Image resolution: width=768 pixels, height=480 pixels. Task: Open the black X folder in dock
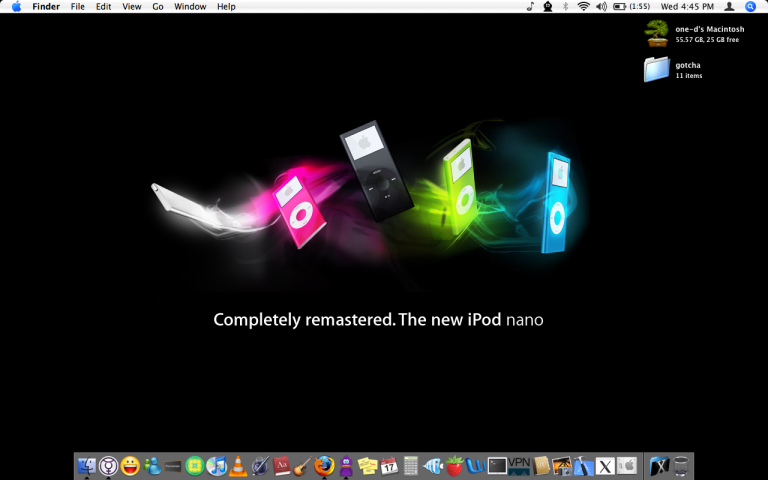(x=660, y=466)
